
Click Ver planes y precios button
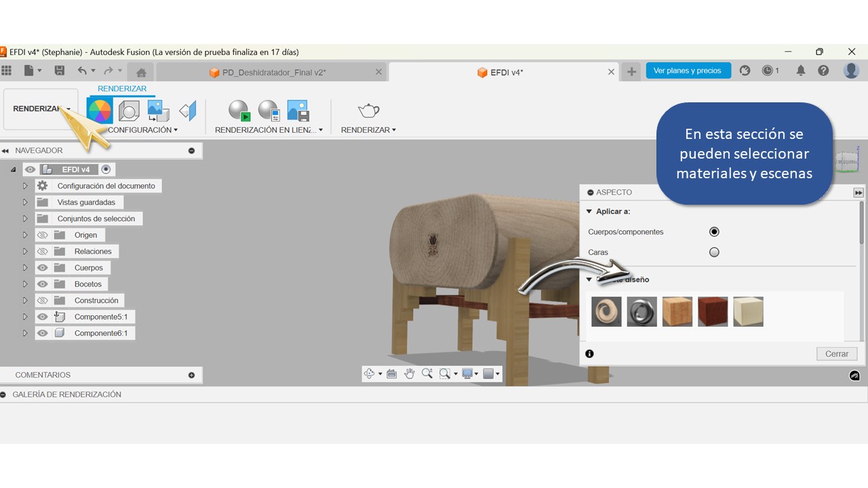pyautogui.click(x=688, y=70)
